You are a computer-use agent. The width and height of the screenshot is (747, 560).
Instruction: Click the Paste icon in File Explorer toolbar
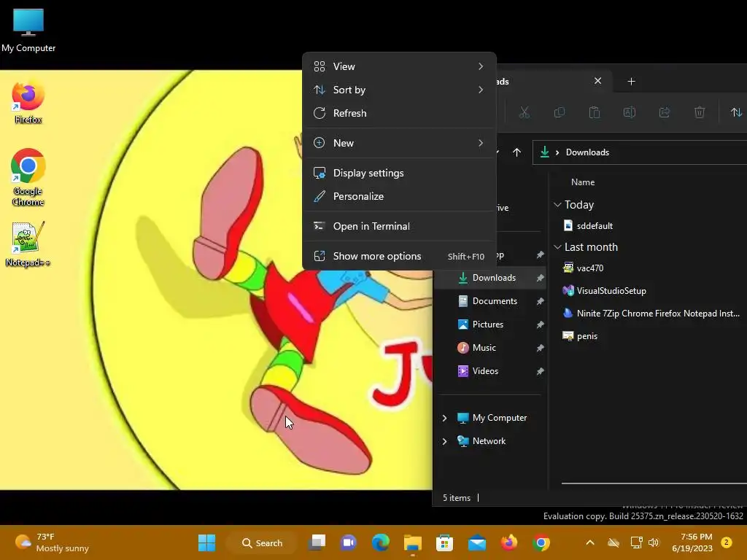pos(594,112)
